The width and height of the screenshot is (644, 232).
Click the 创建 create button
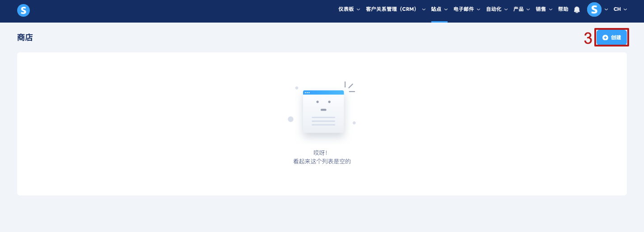[612, 37]
